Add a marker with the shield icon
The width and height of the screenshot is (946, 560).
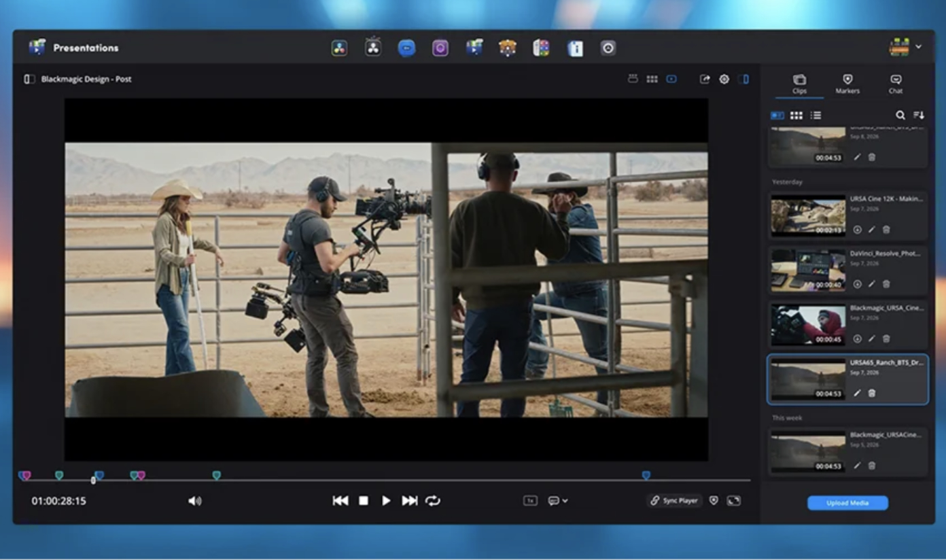(714, 500)
